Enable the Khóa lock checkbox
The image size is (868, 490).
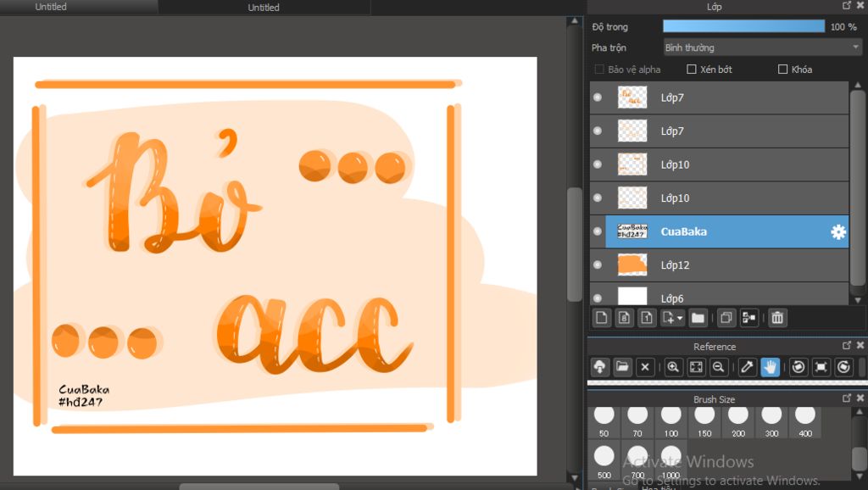coord(782,70)
